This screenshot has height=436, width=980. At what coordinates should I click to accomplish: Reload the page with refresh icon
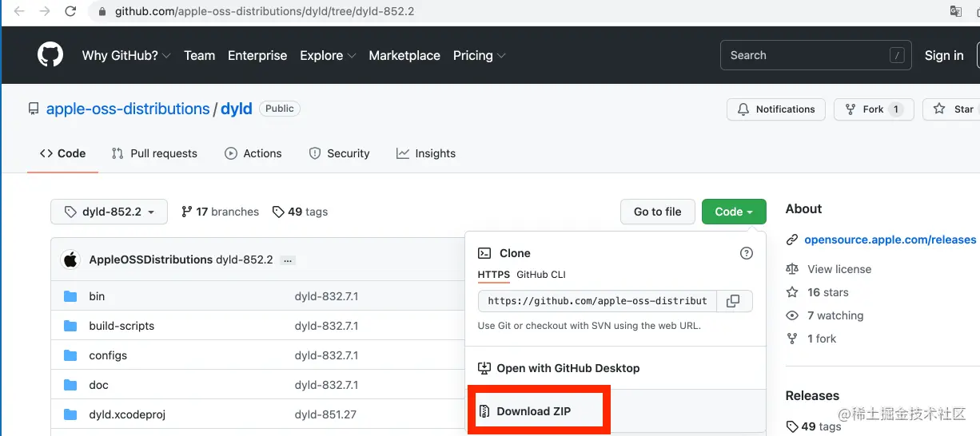(71, 12)
